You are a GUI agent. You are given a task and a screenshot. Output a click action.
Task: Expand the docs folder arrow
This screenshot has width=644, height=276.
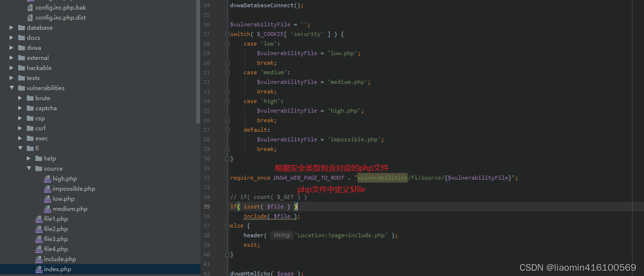(x=11, y=38)
